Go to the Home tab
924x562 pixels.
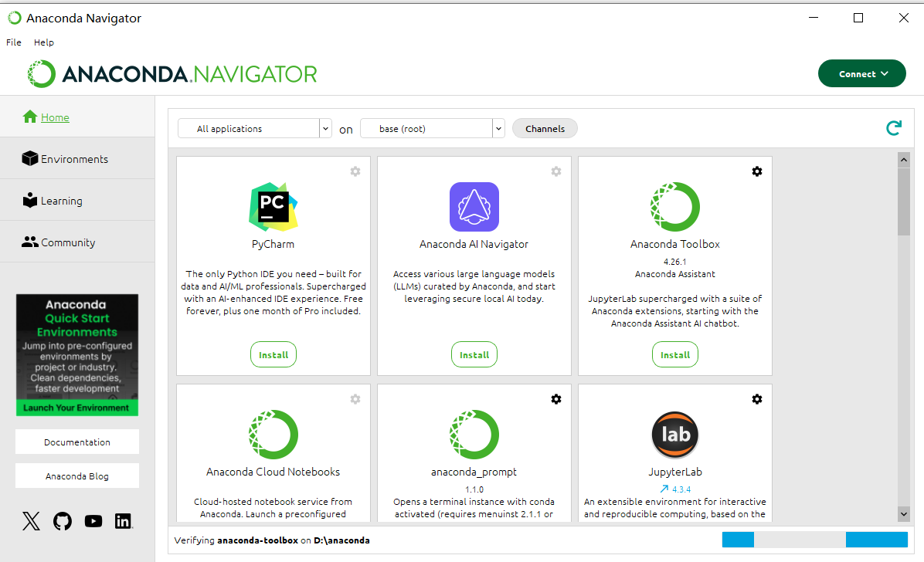(x=77, y=117)
